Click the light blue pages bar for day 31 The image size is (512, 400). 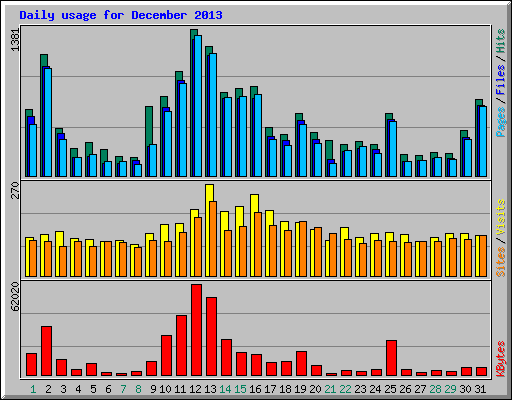(483, 141)
